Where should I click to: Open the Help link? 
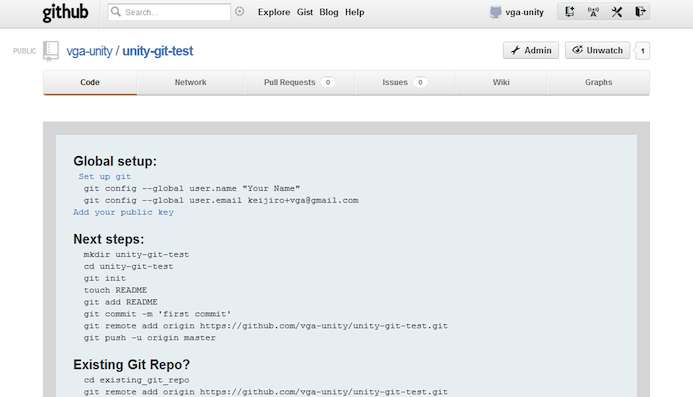(354, 12)
